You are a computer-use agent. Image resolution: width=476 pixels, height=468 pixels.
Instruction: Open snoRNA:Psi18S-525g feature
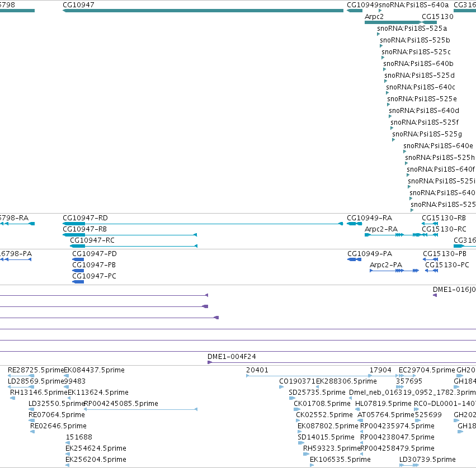tap(427, 134)
